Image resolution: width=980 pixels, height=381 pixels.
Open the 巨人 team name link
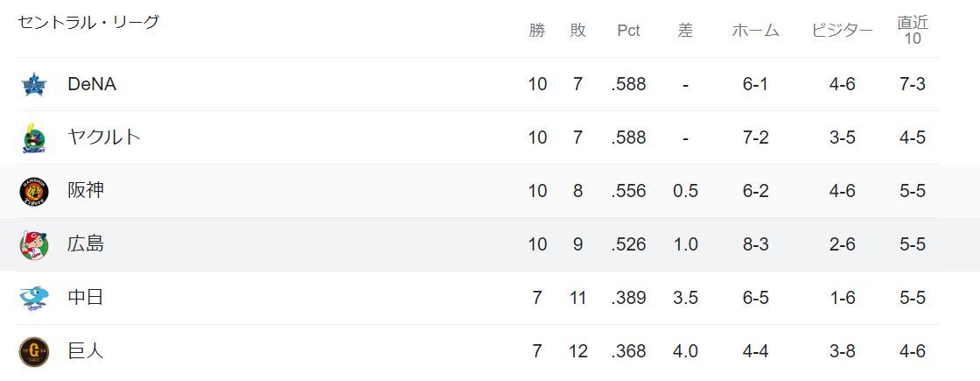point(86,351)
